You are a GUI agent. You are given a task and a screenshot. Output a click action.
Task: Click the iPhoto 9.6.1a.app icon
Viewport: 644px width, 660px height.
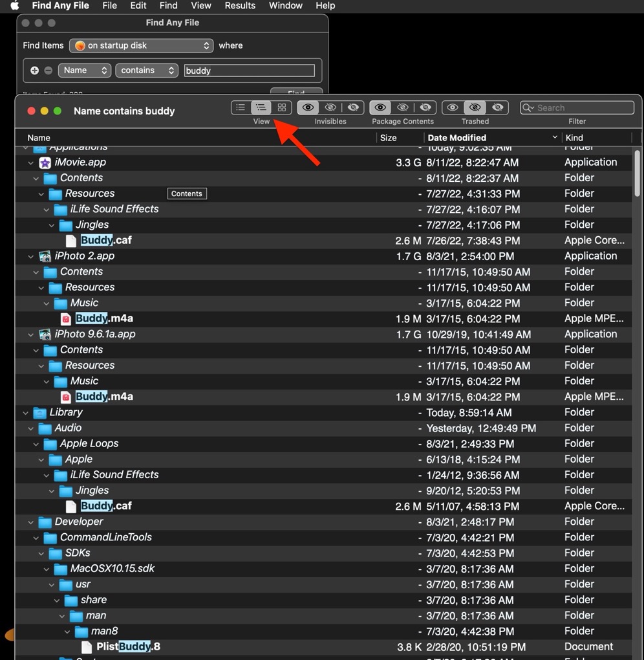(45, 335)
